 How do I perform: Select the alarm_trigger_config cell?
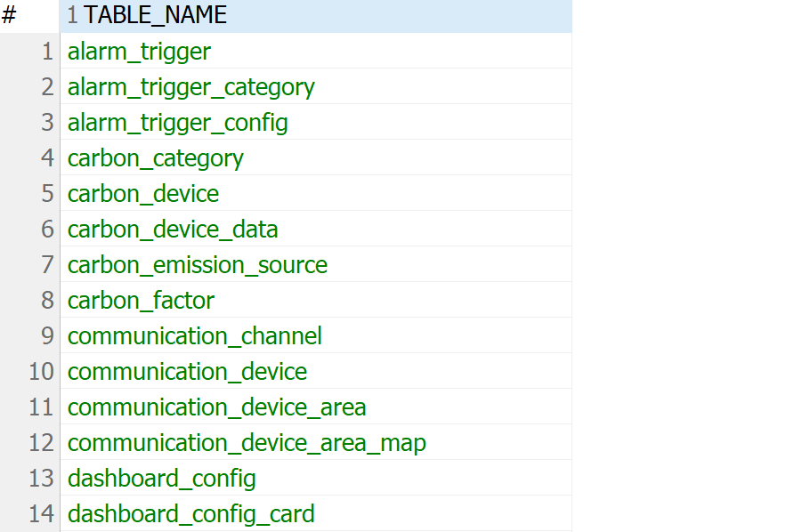coord(177,122)
